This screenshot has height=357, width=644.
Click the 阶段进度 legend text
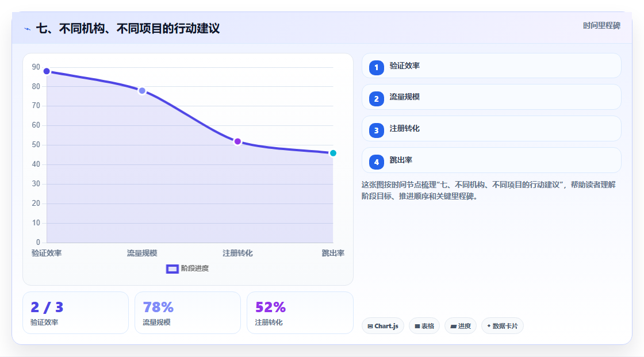[x=195, y=268]
